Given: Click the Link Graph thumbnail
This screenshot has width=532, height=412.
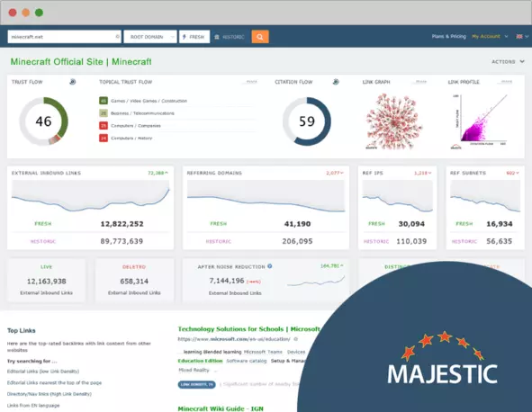Looking at the screenshot, I should pos(394,121).
